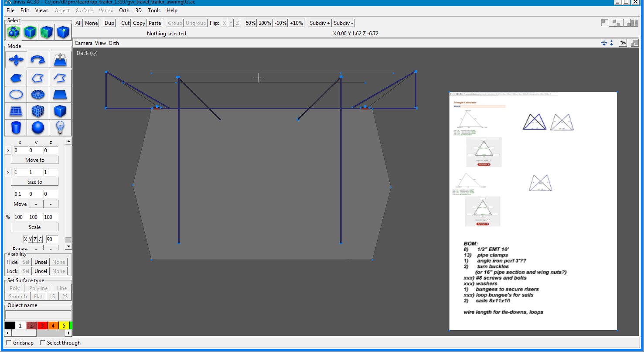This screenshot has width=644, height=352.
Task: Add a Light with bulb icon
Action: coord(60,128)
